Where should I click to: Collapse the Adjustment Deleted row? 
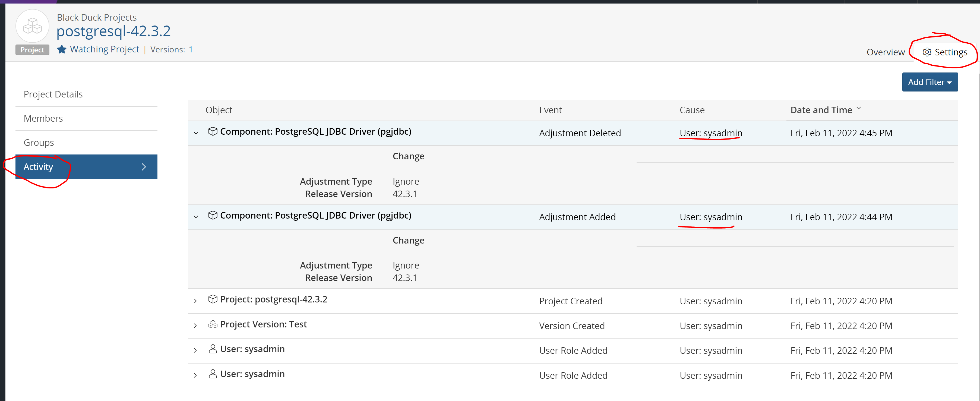tap(196, 133)
